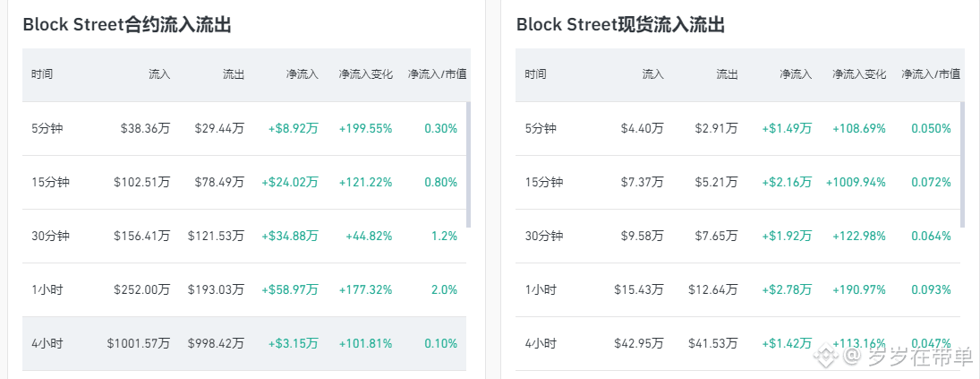Click spot outflow value $12.64万
The width and height of the screenshot is (980, 379).
click(x=713, y=290)
